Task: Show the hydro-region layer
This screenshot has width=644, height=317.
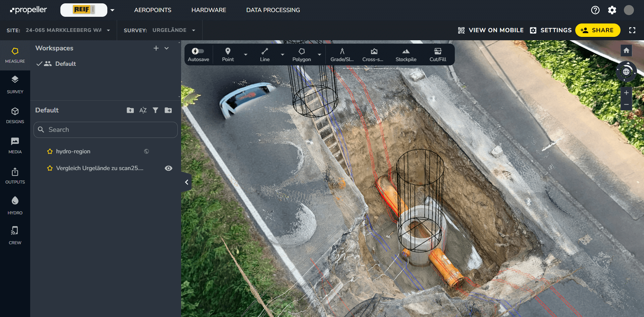Action: pyautogui.click(x=147, y=152)
